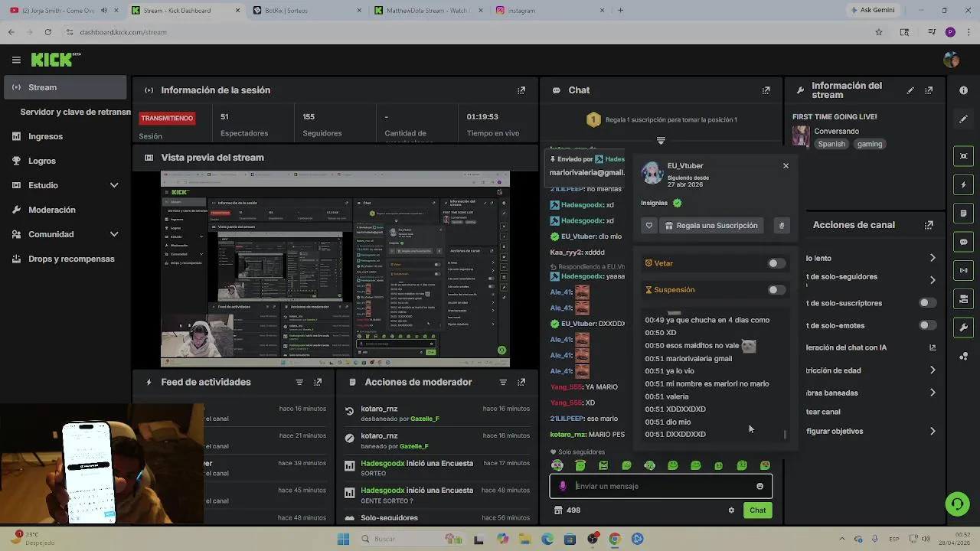980x551 pixels.
Task: Click the user message history scrollbar
Action: (x=785, y=435)
